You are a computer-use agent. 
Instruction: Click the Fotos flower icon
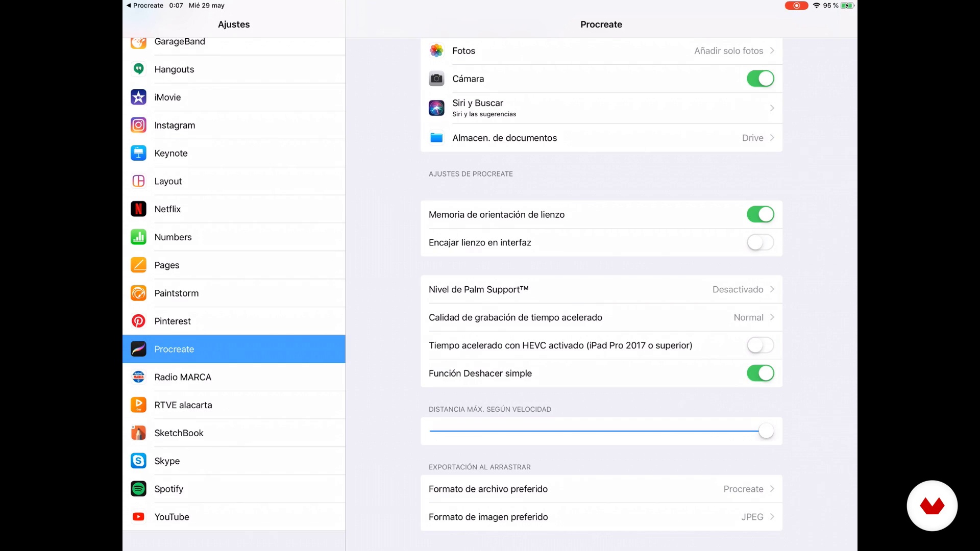436,51
